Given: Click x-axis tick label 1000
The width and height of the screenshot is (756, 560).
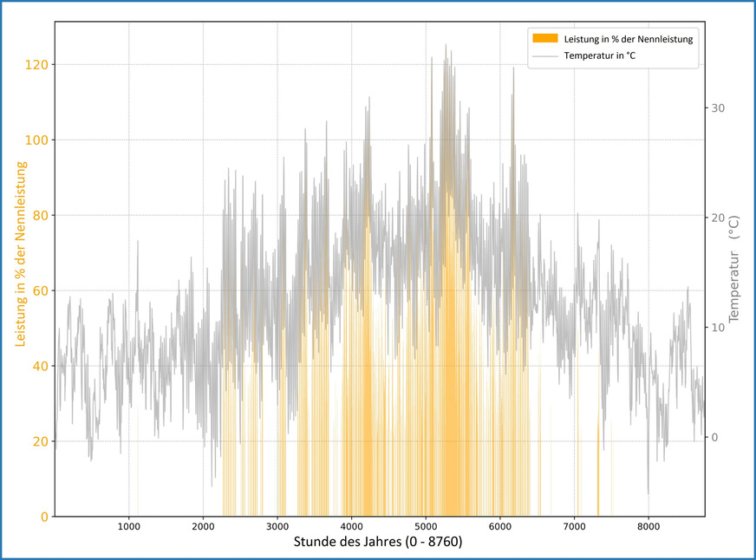Looking at the screenshot, I should [x=129, y=525].
